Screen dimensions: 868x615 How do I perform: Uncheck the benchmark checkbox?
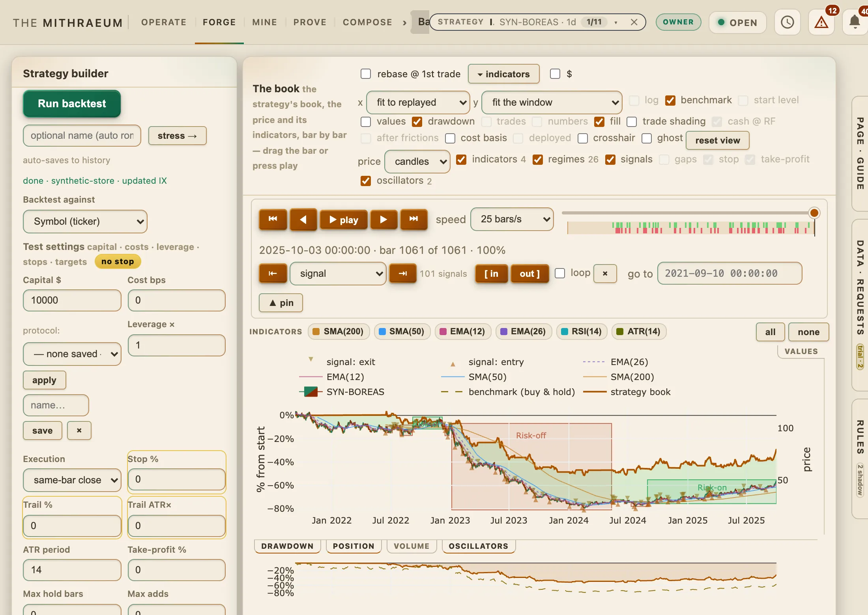[670, 101]
